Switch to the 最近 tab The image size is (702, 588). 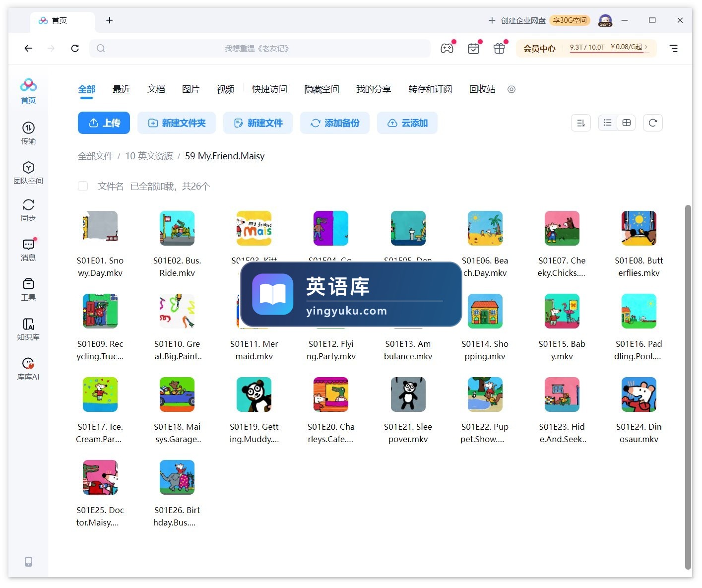pos(122,89)
